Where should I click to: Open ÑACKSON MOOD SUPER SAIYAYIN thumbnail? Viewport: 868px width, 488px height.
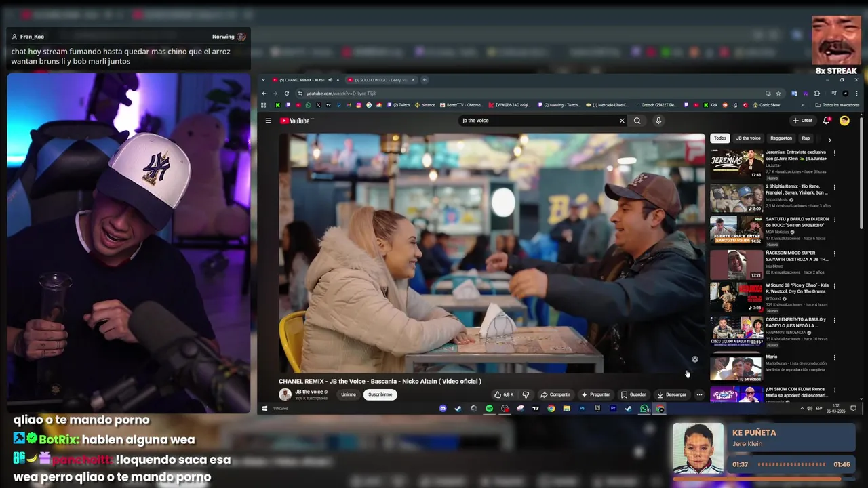coord(736,264)
